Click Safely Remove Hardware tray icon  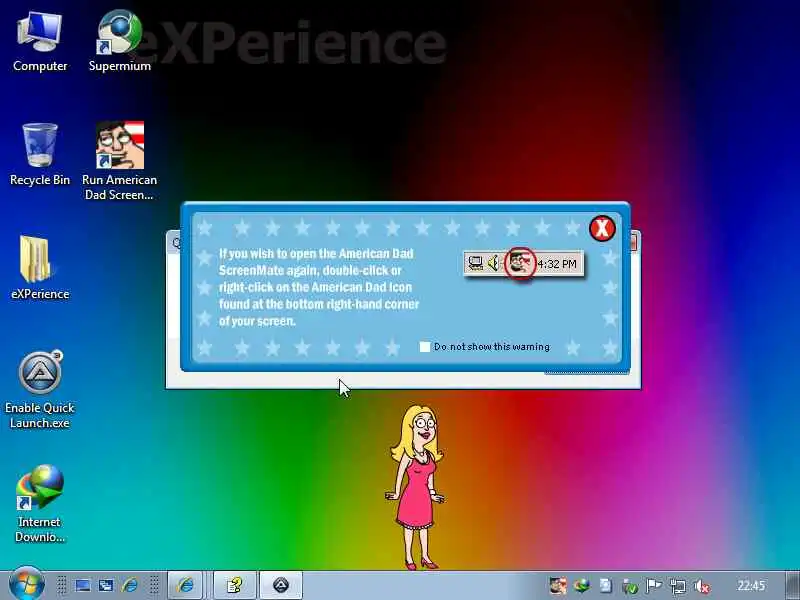630,586
